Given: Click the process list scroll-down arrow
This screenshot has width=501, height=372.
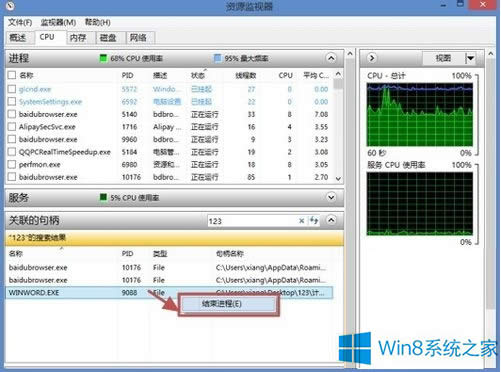Looking at the screenshot, I should (x=338, y=179).
